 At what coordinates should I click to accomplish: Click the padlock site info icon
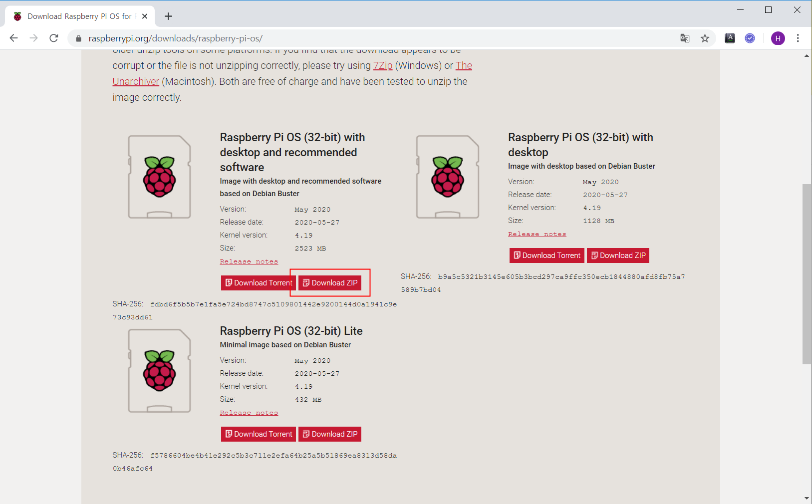(78, 38)
